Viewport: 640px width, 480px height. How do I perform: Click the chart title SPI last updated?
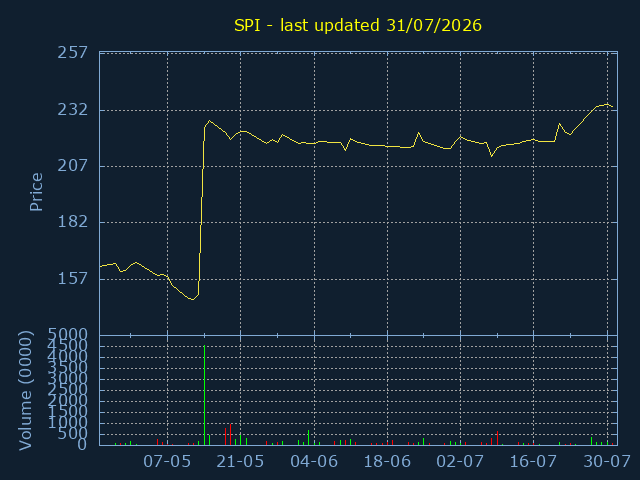(358, 25)
